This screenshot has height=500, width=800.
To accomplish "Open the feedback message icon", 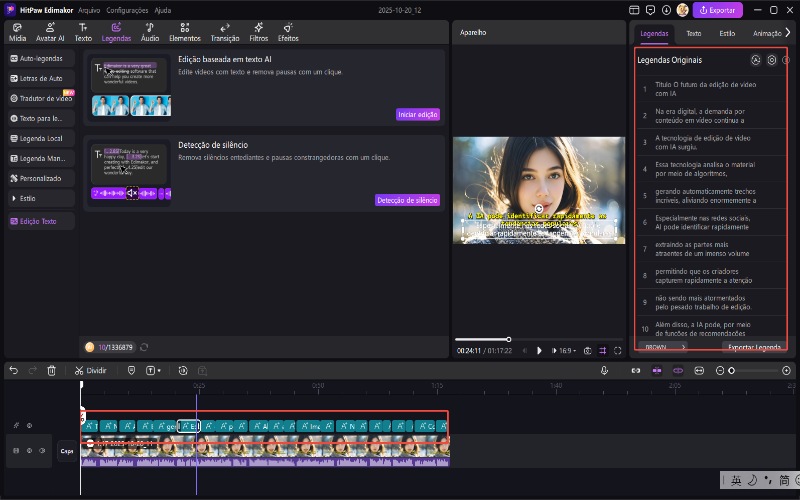I will tap(650, 10).
